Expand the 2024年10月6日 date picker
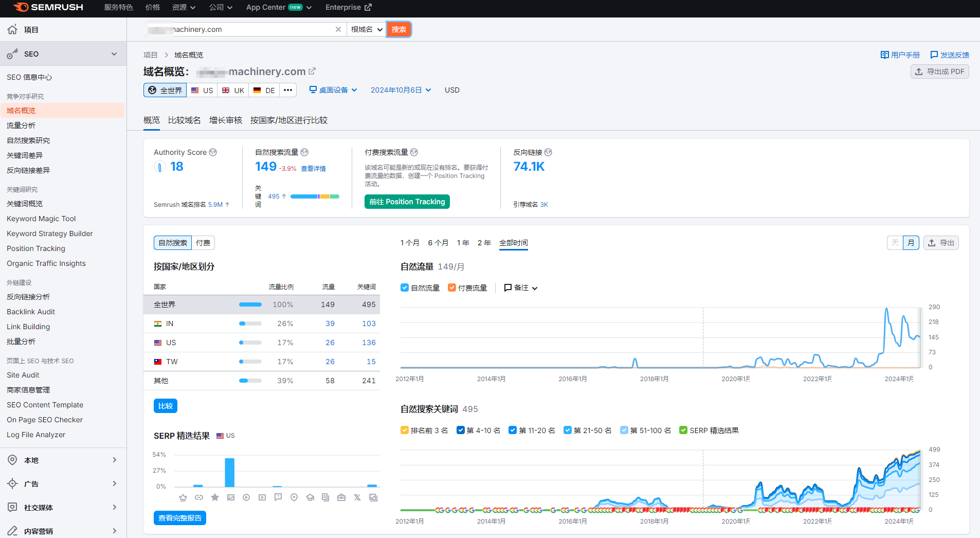980x538 pixels. [401, 90]
